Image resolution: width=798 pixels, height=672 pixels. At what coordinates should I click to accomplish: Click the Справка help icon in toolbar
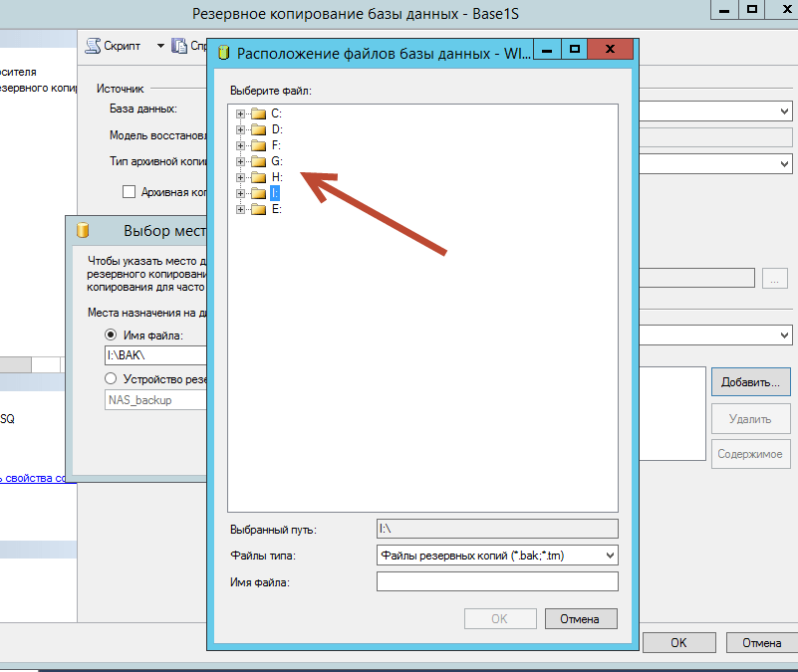tap(179, 46)
